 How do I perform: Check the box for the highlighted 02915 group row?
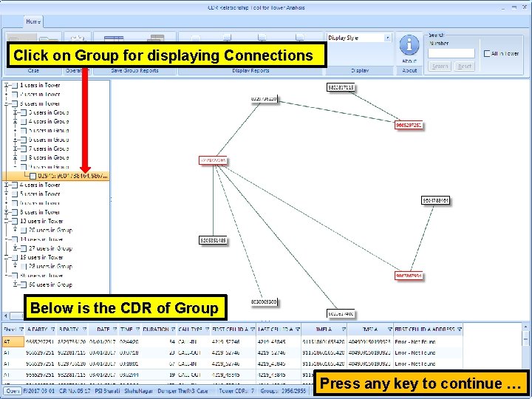click(33, 176)
